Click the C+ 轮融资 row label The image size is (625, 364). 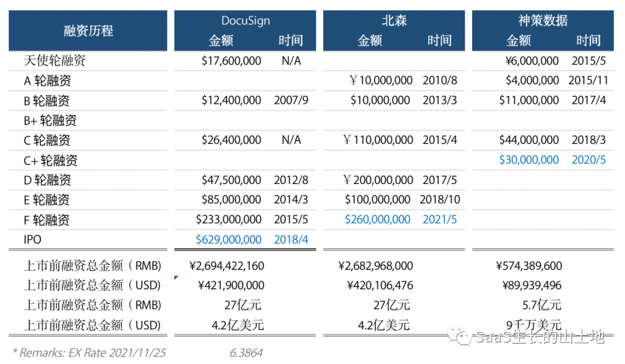(50, 160)
